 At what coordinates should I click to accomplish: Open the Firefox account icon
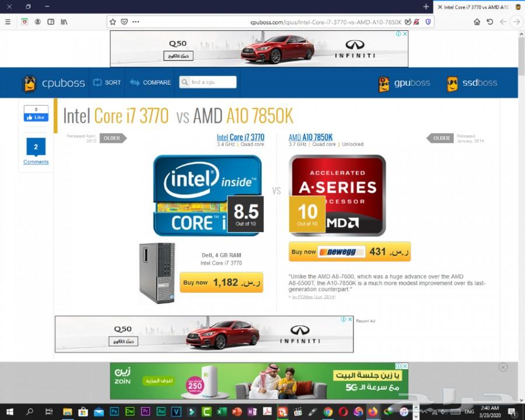[x=38, y=22]
